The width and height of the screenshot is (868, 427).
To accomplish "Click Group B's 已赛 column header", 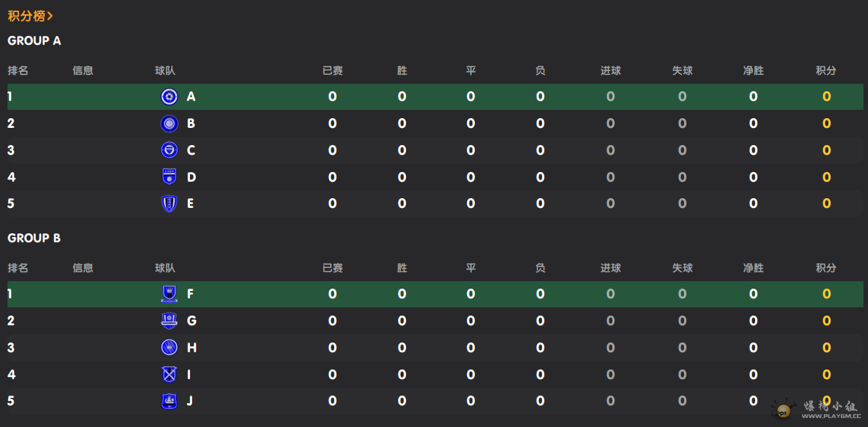I will click(332, 268).
